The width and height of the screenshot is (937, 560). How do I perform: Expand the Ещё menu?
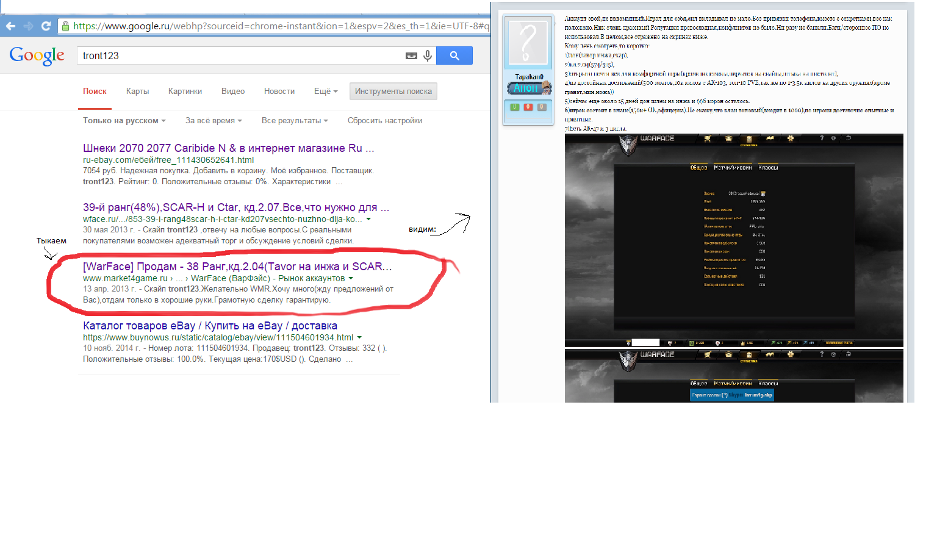pyautogui.click(x=326, y=91)
